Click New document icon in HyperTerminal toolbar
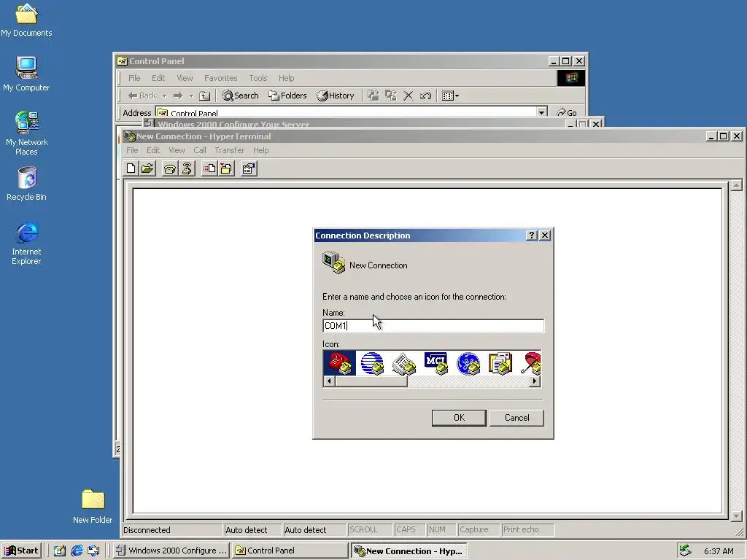Image resolution: width=747 pixels, height=560 pixels. (131, 168)
